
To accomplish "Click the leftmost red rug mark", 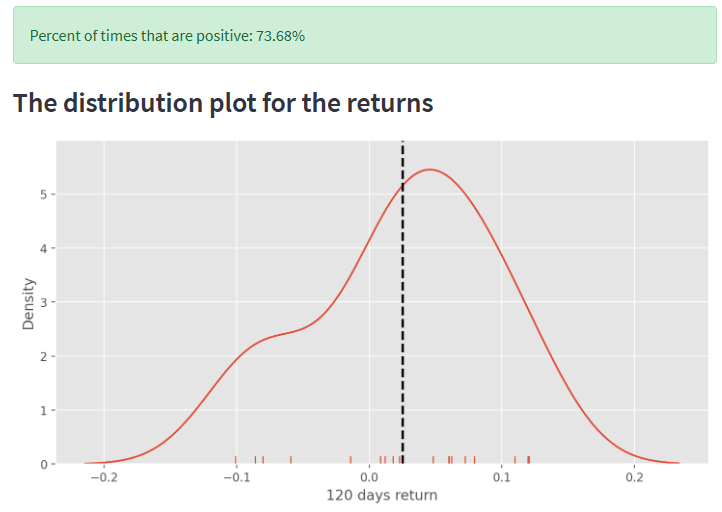I will (235, 460).
